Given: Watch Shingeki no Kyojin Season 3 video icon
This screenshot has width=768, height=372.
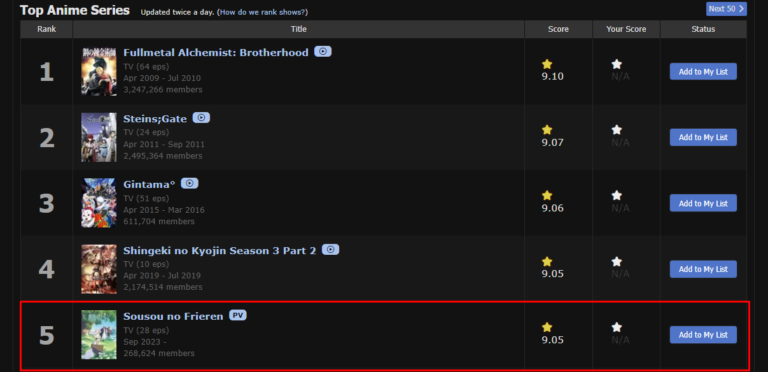Looking at the screenshot, I should coord(331,250).
